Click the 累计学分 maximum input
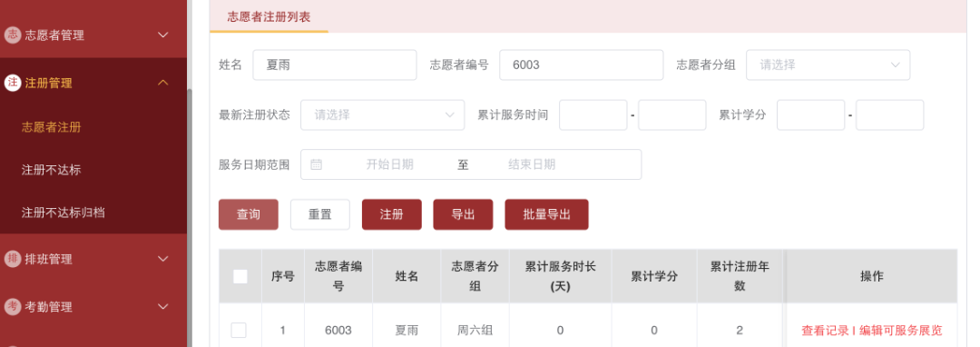 [x=890, y=115]
